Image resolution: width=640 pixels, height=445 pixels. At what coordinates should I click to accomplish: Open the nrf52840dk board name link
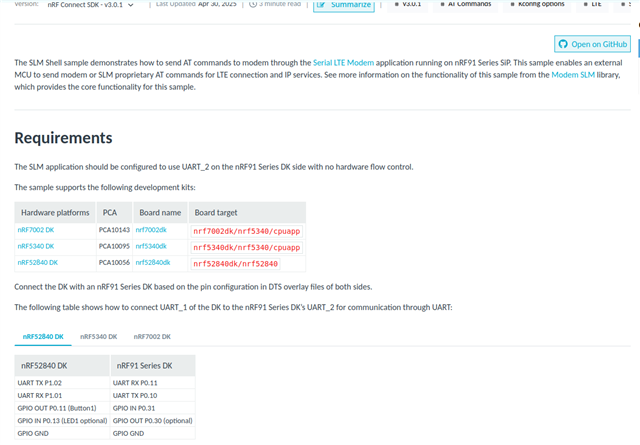point(153,263)
